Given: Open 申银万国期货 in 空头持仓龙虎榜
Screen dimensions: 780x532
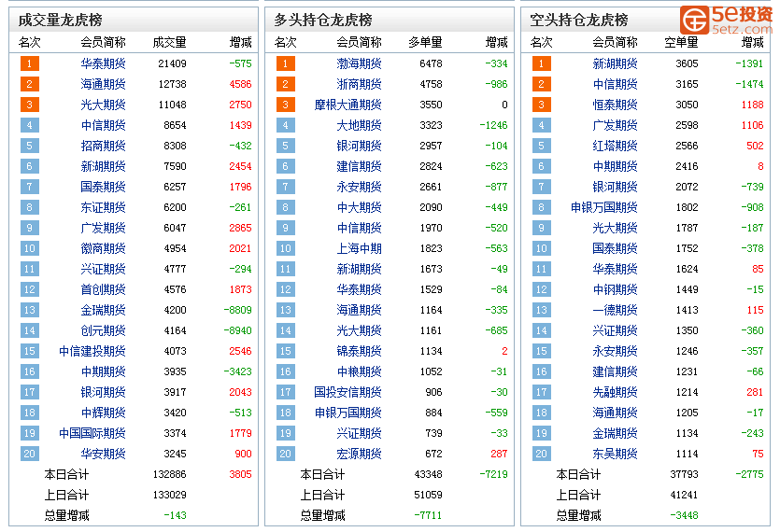Looking at the screenshot, I should tap(604, 207).
